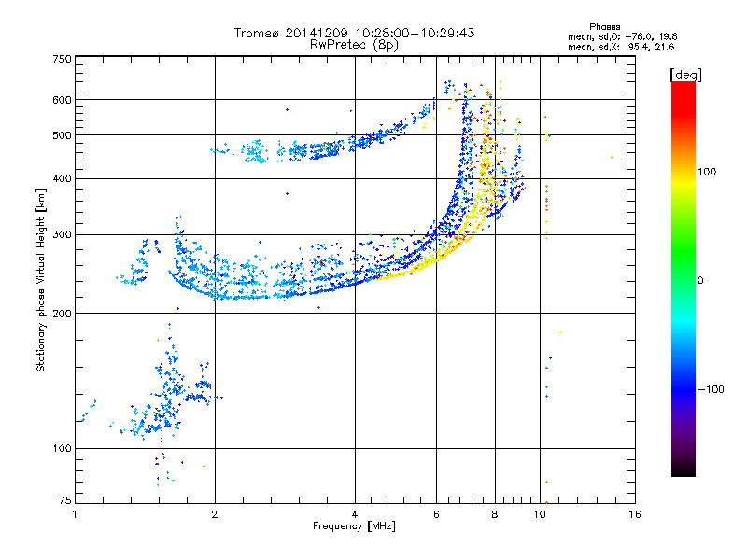
Task: Select the 'Phases' header text
Action: click(604, 27)
